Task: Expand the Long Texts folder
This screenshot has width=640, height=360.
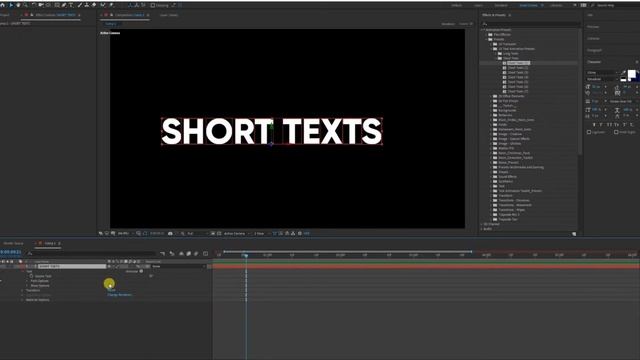Action: [x=496, y=53]
